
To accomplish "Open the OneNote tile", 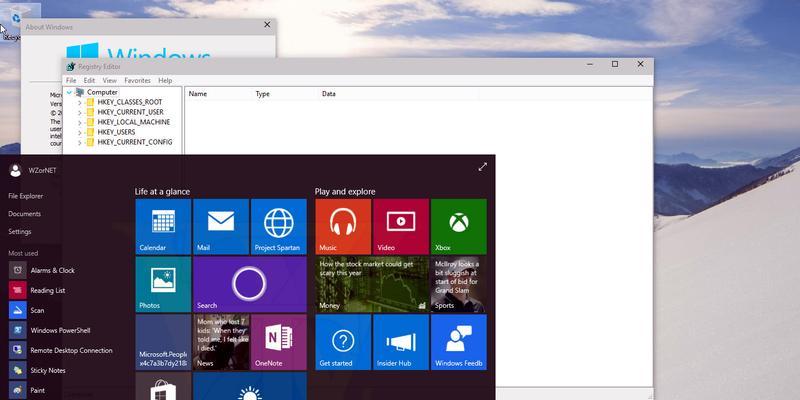I will [x=279, y=342].
